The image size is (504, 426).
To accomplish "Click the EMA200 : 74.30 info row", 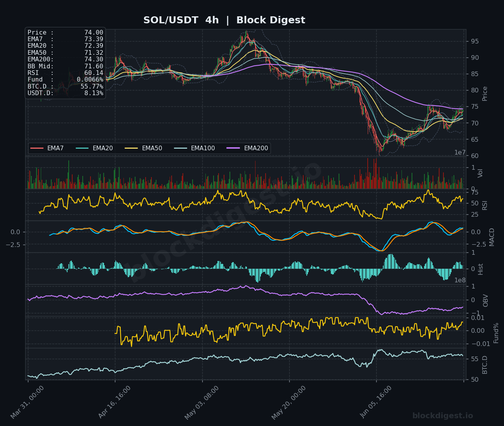I will point(65,59).
